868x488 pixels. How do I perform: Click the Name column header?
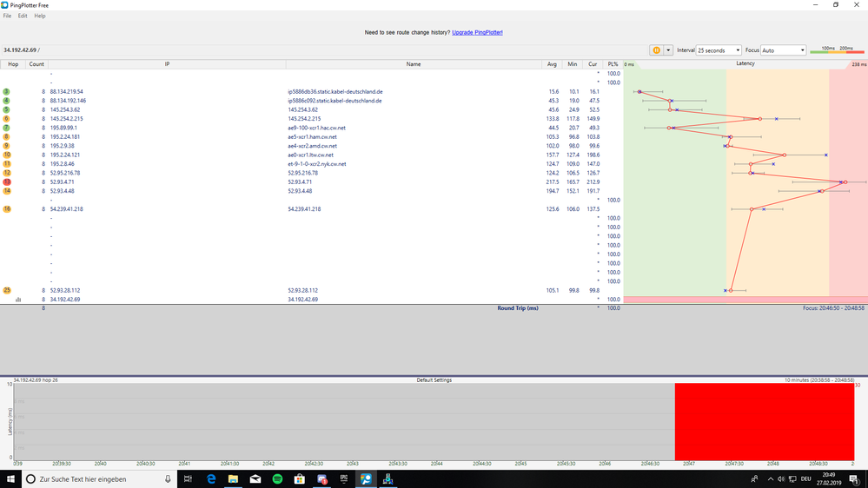414,64
